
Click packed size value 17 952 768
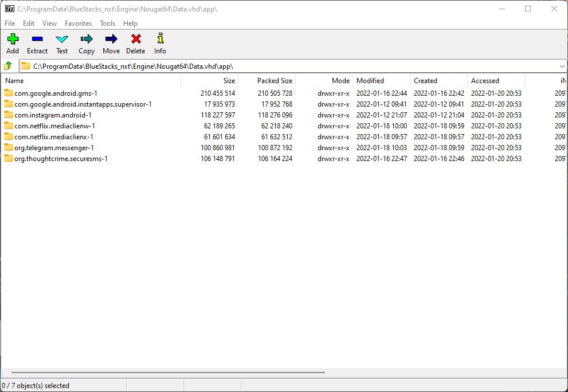click(277, 104)
